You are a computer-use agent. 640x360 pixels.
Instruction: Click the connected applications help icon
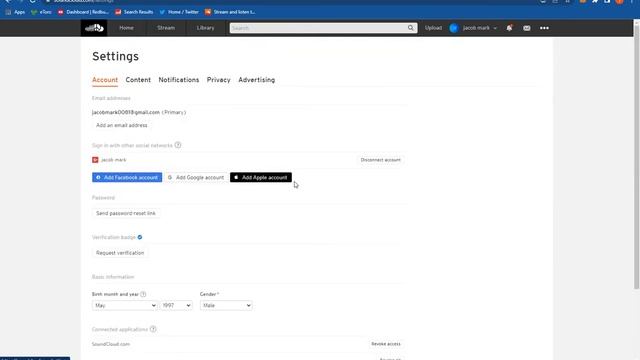pyautogui.click(x=153, y=329)
